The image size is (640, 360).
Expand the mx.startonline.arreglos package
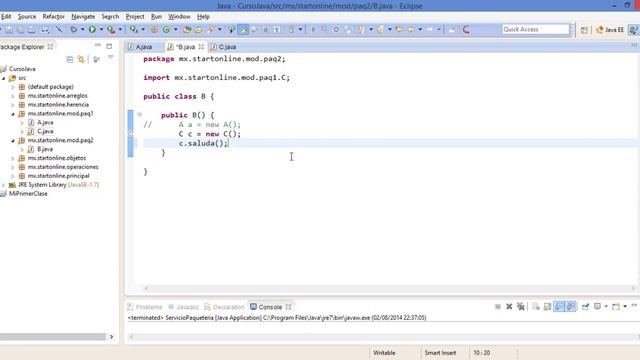click(x=13, y=96)
